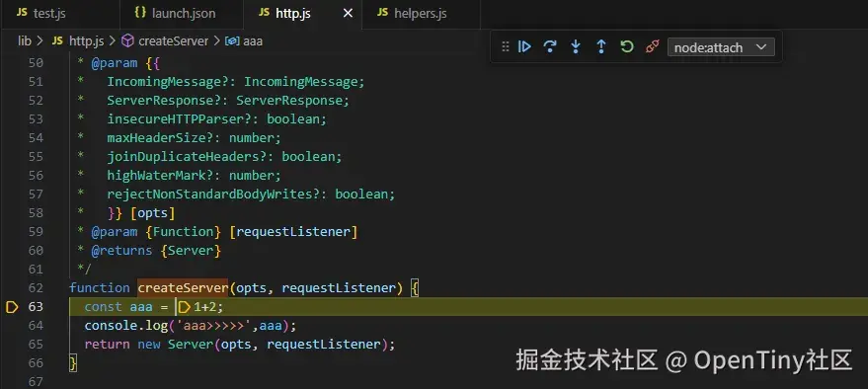The image size is (868, 389).
Task: Click the Continue debug button
Action: click(524, 47)
